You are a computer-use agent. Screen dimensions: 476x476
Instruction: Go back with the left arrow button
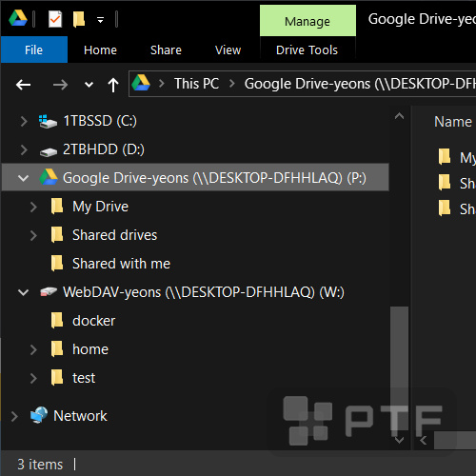[x=23, y=85]
